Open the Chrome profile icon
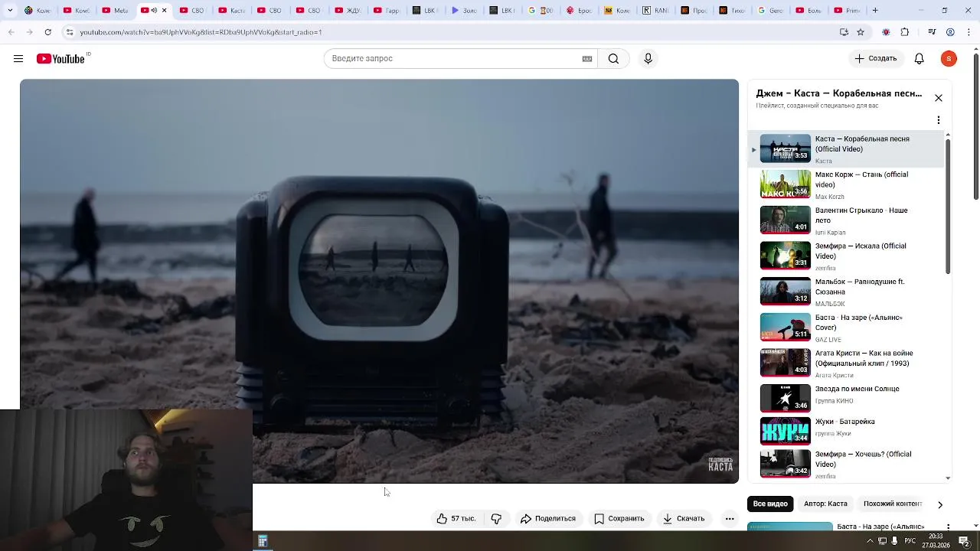 coord(950,32)
